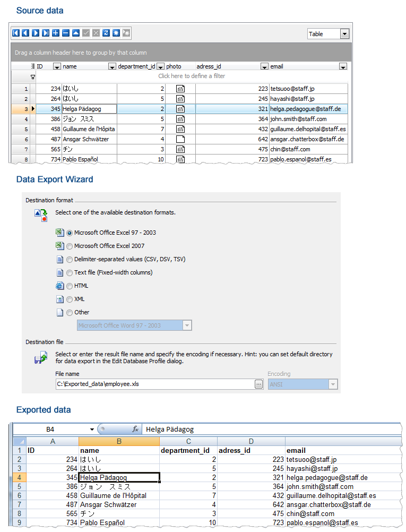Image resolution: width=406 pixels, height=532 pixels.
Task: Go to first record in navigator
Action: tap(16, 33)
